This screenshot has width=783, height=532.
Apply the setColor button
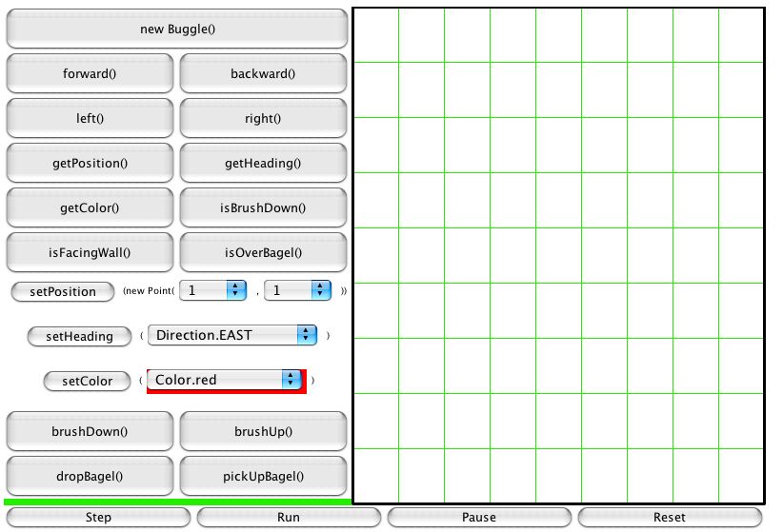tap(87, 381)
